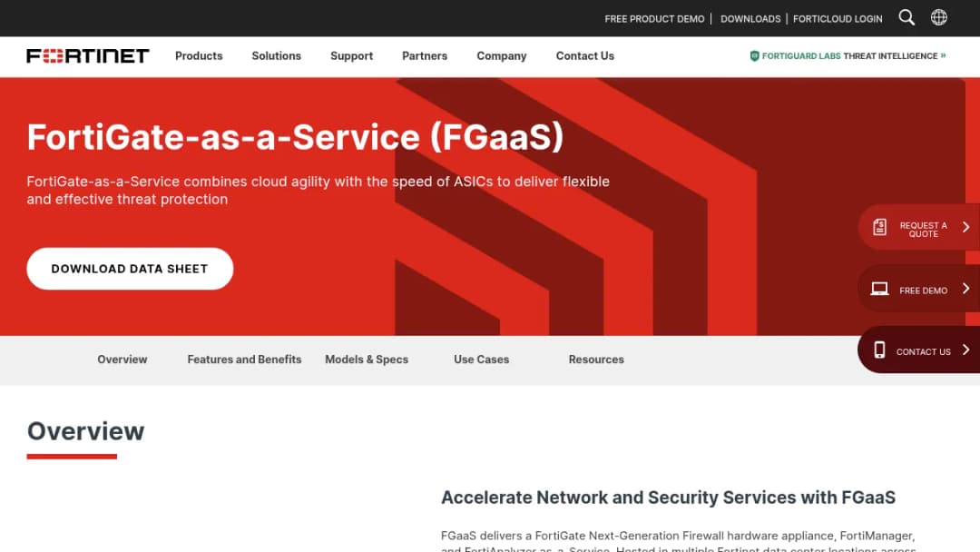Screen dimensions: 980x552
Task: Open the Resources tab
Action: click(596, 360)
